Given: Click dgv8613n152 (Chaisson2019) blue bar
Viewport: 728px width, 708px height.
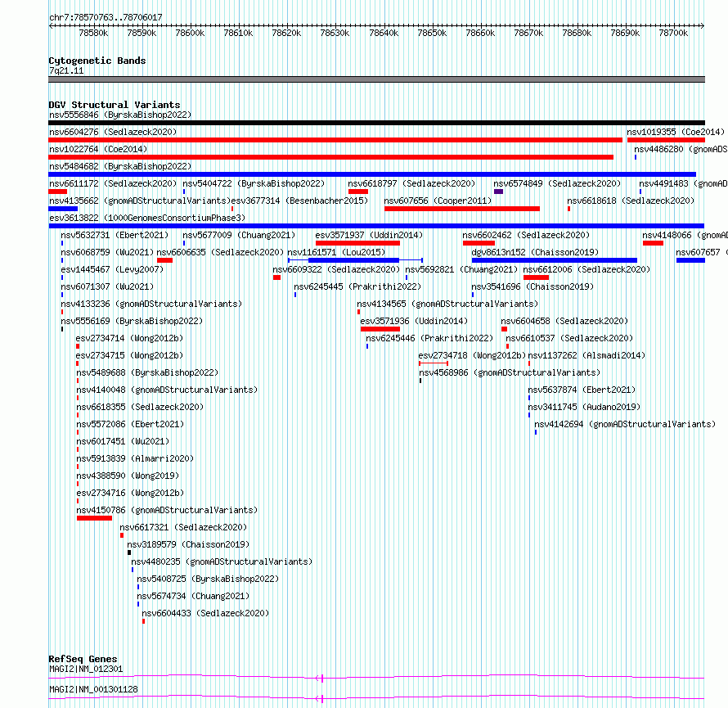Looking at the screenshot, I should (555, 260).
